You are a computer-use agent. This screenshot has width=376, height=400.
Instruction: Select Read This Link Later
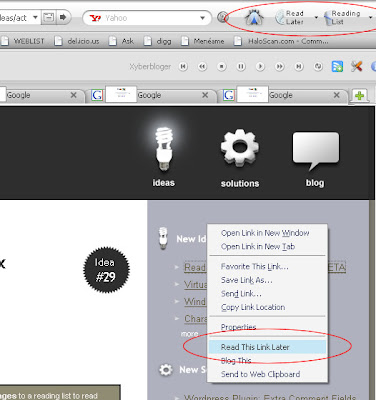(267, 347)
